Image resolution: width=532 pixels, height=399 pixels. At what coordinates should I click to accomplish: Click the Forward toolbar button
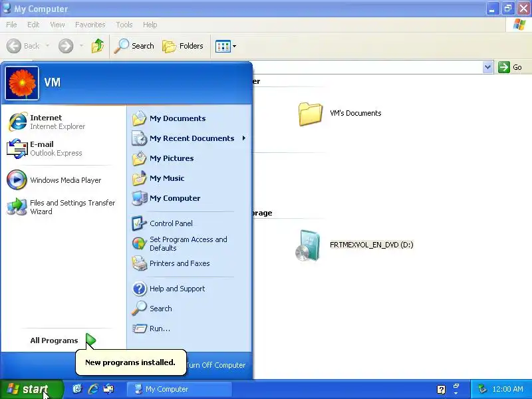pos(66,46)
